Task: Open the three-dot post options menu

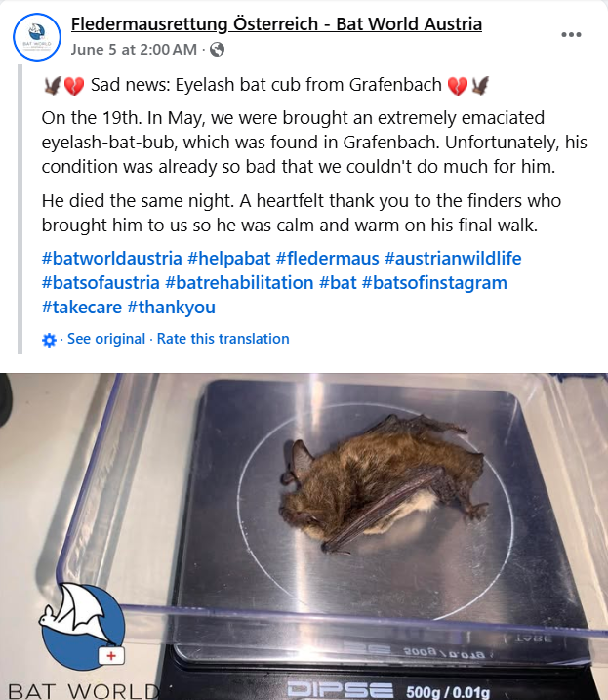Action: [571, 34]
